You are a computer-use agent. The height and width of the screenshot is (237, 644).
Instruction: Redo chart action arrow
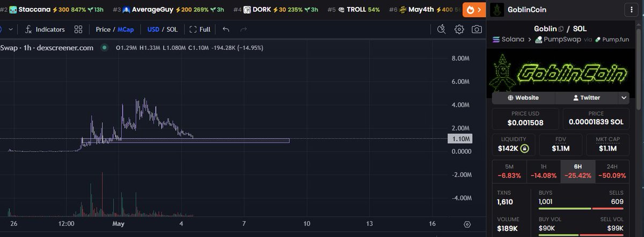pos(244,29)
